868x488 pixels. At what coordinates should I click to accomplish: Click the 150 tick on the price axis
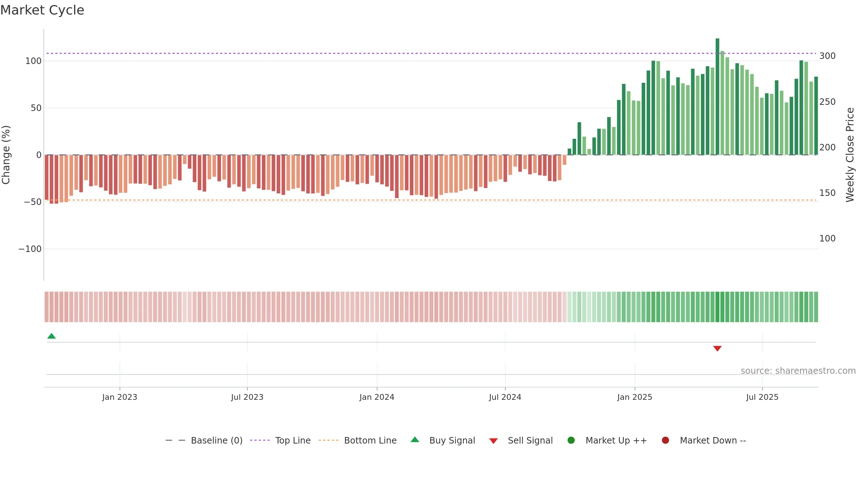click(x=827, y=193)
